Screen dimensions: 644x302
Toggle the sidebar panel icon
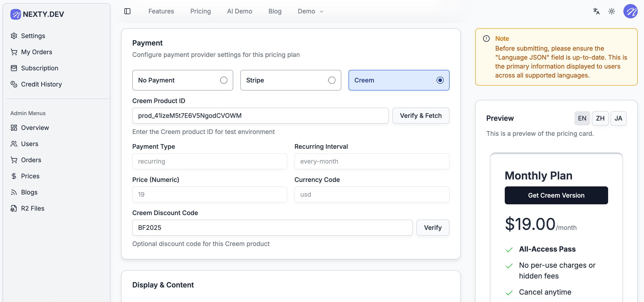pos(127,11)
